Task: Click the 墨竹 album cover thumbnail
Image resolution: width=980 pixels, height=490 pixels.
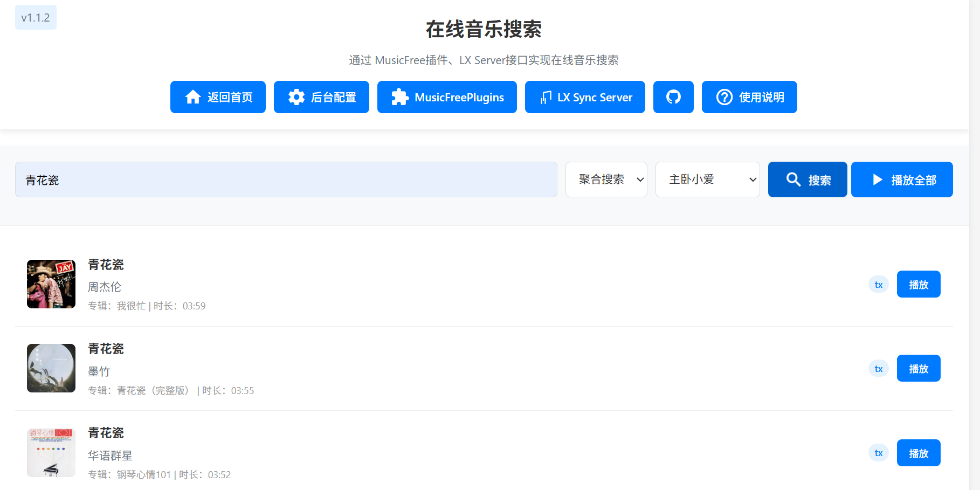Action: pyautogui.click(x=51, y=368)
